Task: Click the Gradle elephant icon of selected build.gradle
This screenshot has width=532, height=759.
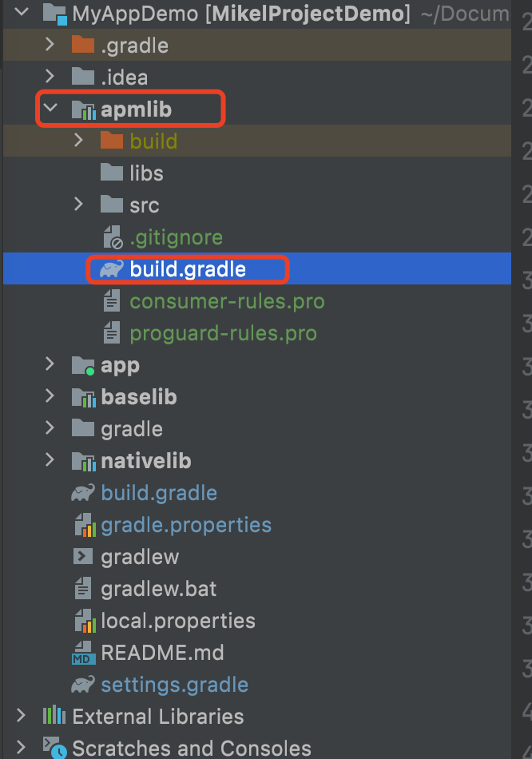Action: [112, 268]
